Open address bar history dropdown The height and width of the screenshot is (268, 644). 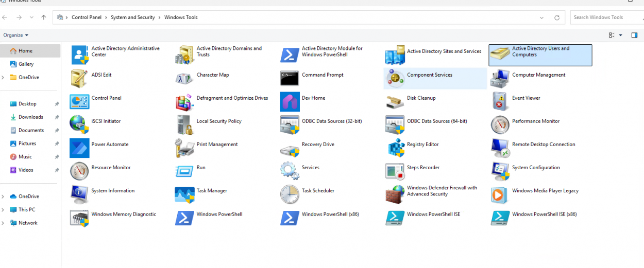click(541, 17)
